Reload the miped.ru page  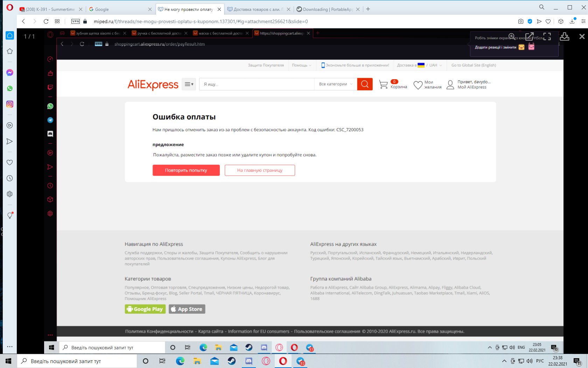[x=46, y=21]
